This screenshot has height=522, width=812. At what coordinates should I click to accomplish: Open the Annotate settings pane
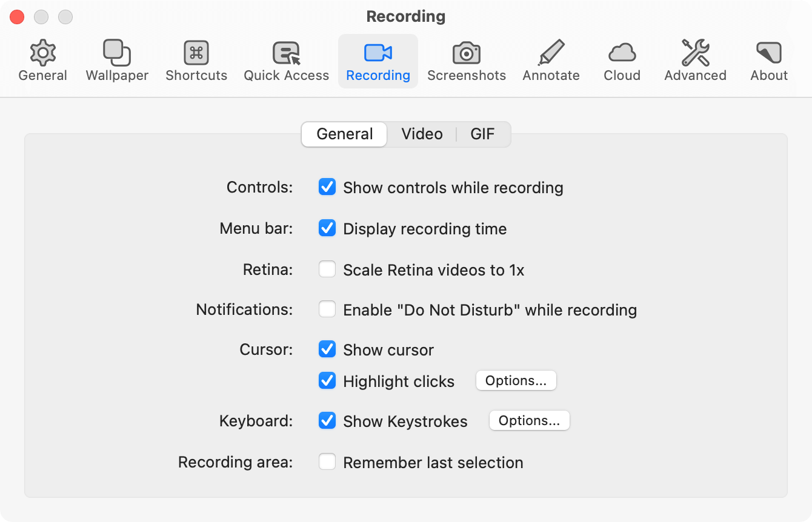(551, 54)
